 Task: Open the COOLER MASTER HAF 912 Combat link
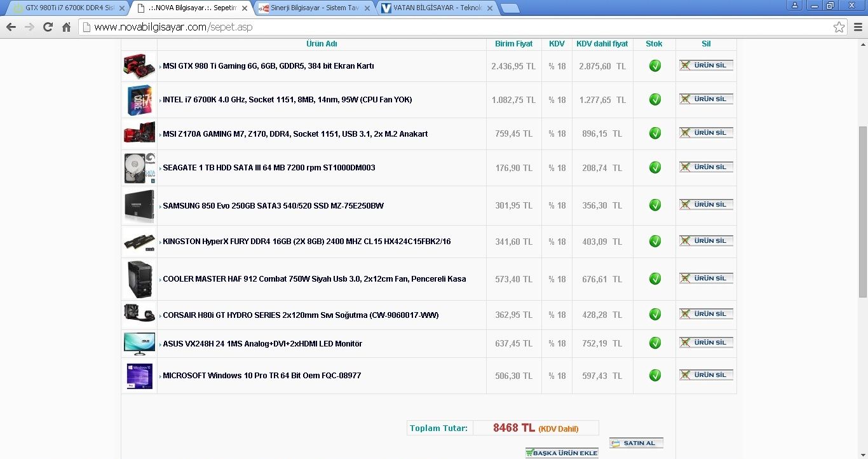pos(315,279)
